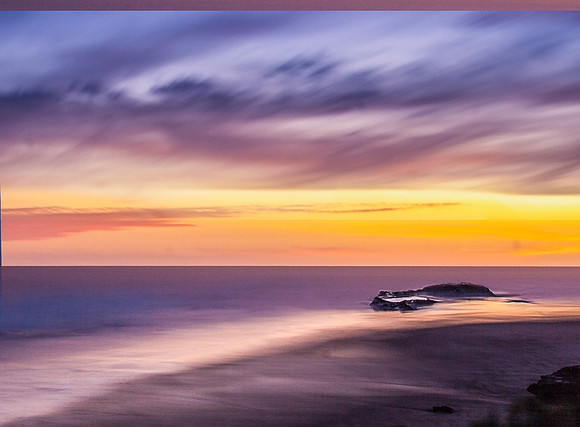The width and height of the screenshot is (580, 427).
Task: Click the sunset beach photo
Action: 290,218
